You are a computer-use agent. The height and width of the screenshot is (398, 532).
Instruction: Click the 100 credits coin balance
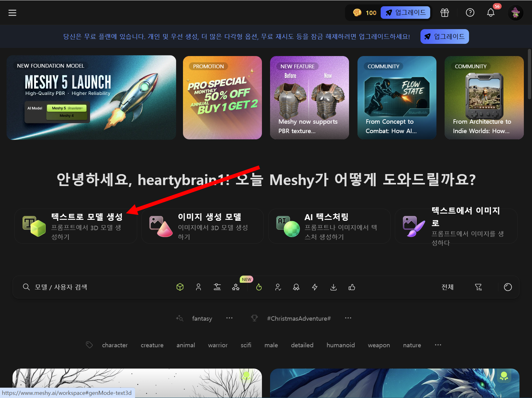(364, 13)
